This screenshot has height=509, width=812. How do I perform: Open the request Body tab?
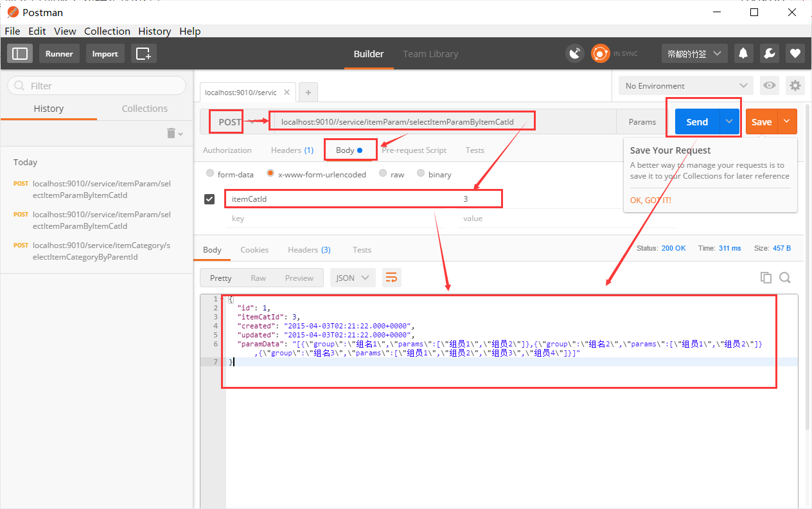(350, 150)
